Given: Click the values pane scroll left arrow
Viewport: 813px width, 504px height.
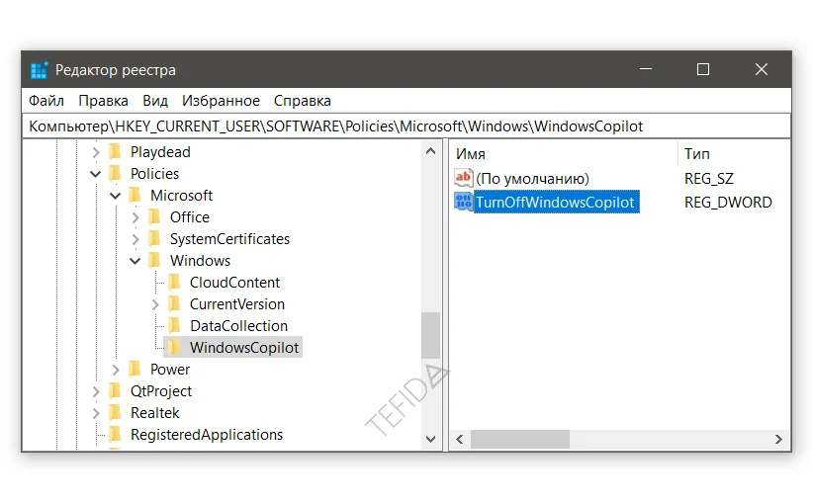Looking at the screenshot, I should [459, 439].
